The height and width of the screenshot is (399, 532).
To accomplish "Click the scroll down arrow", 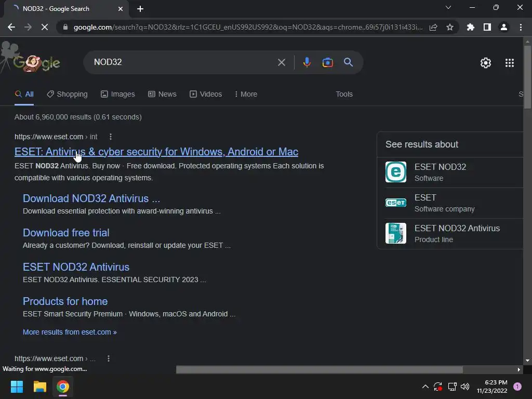I will coord(527,361).
